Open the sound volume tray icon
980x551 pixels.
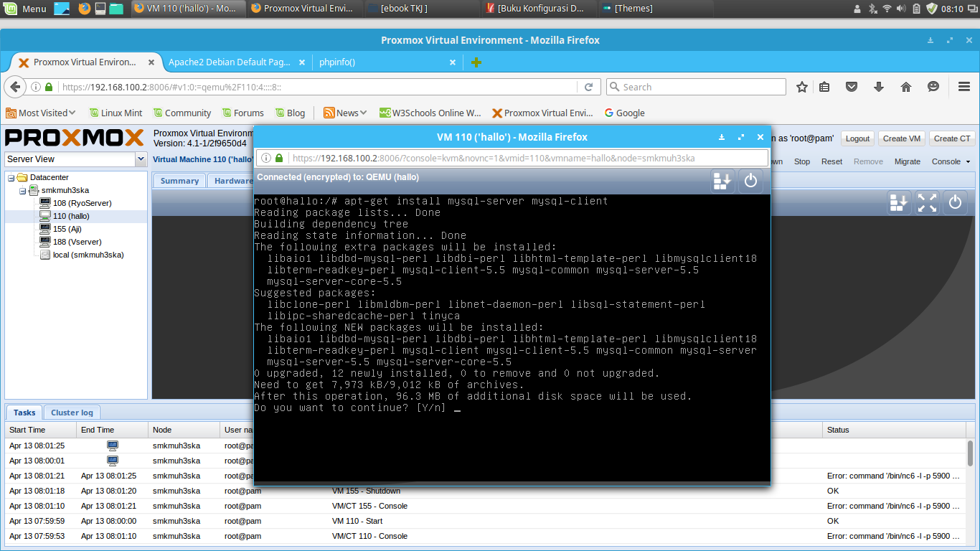click(902, 9)
